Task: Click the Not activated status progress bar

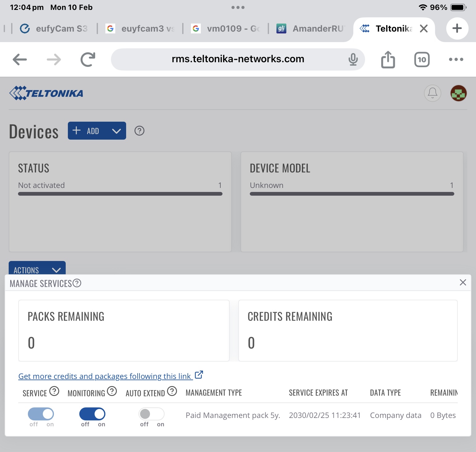Action: [x=120, y=194]
